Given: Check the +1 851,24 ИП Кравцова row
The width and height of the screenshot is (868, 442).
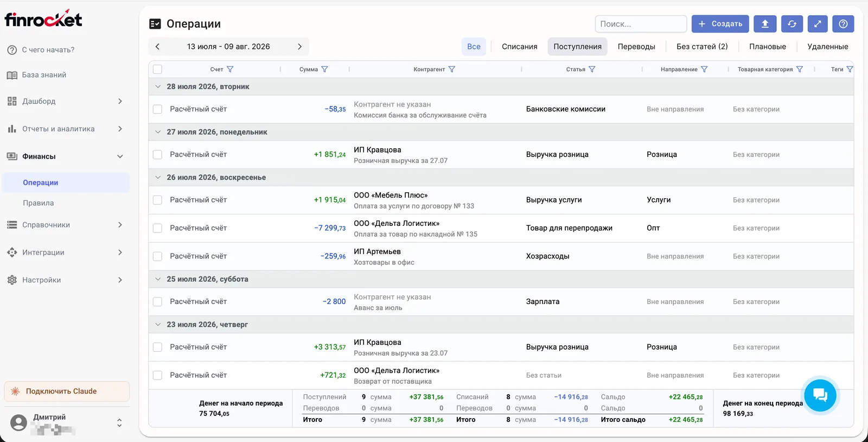Looking at the screenshot, I should [x=157, y=155].
